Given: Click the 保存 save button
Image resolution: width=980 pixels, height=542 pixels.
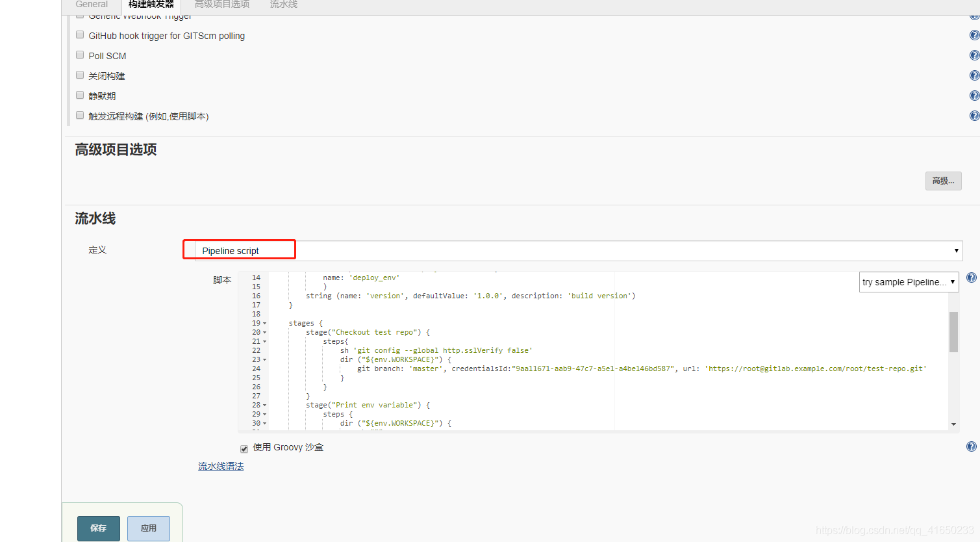Looking at the screenshot, I should [x=99, y=528].
